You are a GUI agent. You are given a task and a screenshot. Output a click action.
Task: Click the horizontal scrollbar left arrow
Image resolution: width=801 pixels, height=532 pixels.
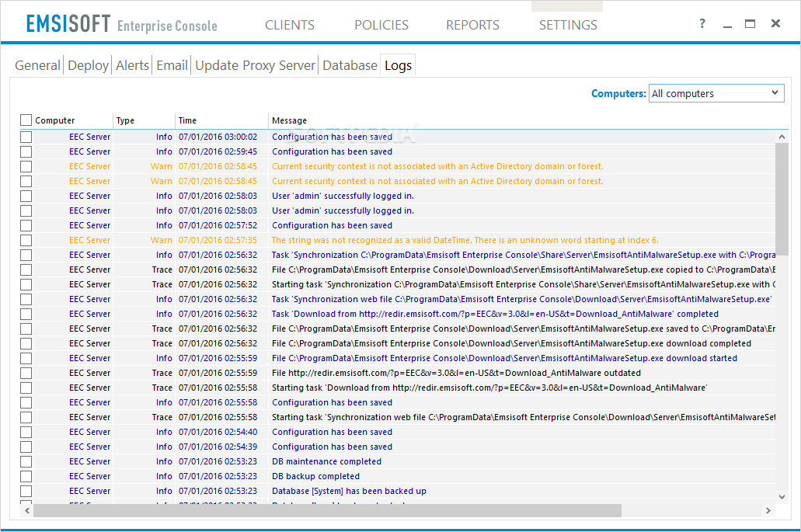(27, 510)
